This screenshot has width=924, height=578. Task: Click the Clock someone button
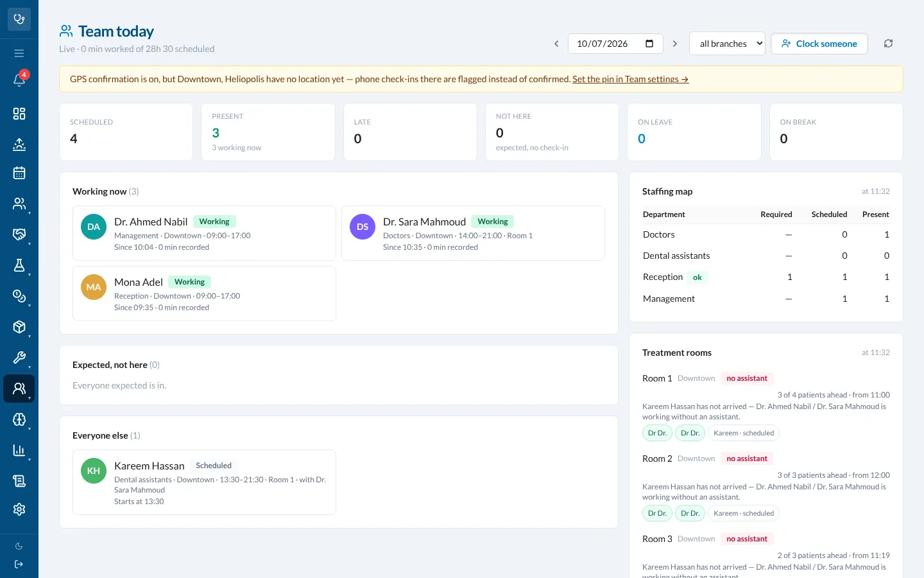[819, 44]
